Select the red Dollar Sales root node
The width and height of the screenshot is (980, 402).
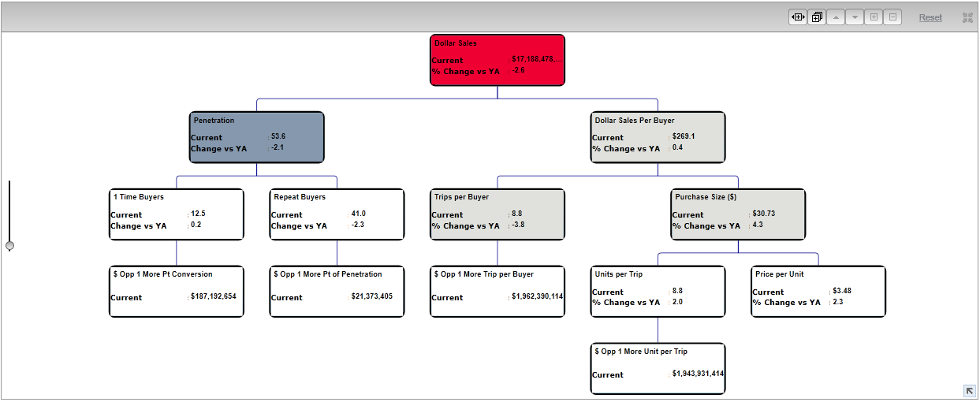pos(497,60)
